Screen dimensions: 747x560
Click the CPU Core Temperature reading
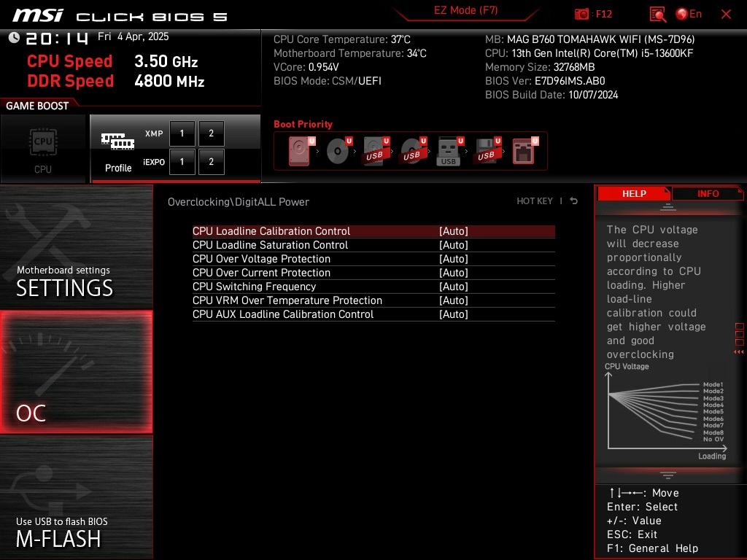342,39
